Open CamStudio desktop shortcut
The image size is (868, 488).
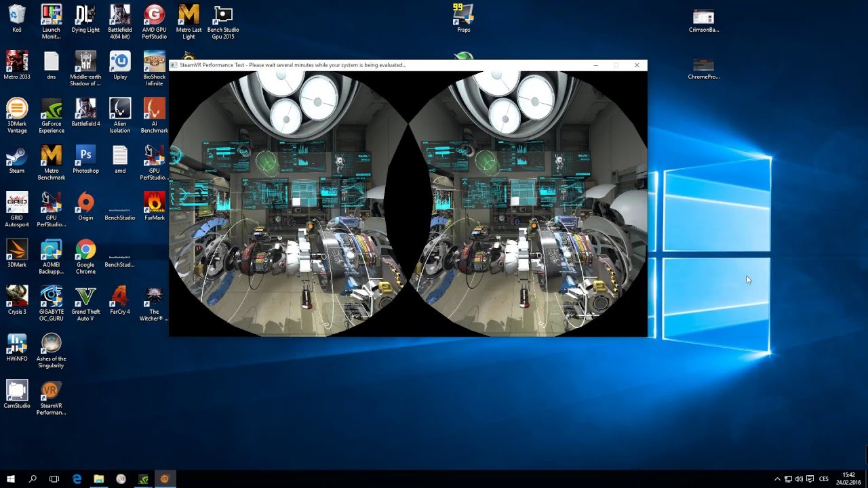click(17, 394)
